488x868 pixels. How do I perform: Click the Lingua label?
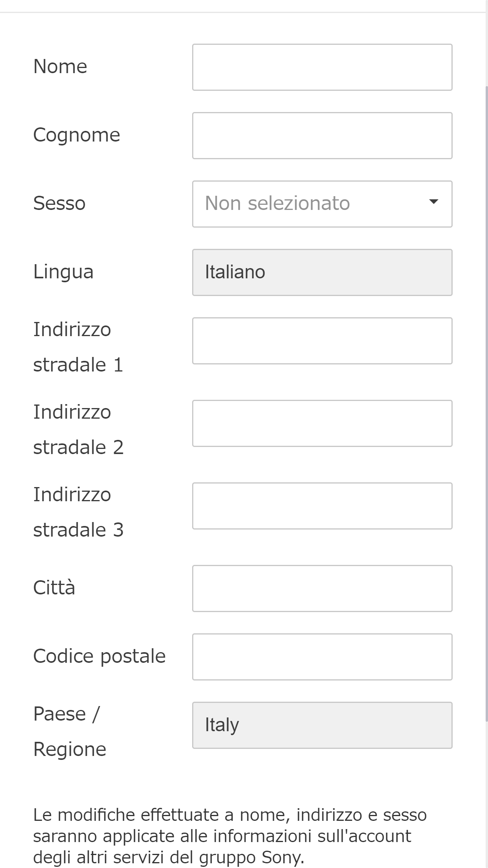(63, 272)
